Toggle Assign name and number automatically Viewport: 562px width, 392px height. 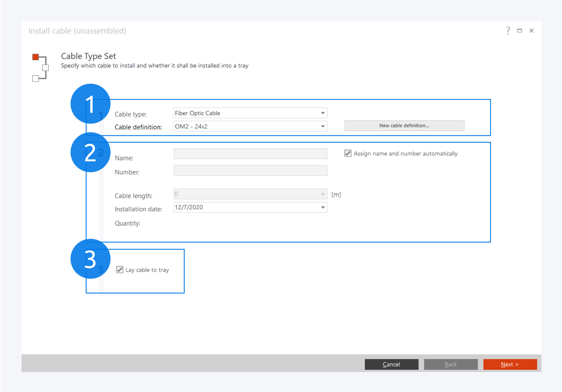[348, 153]
